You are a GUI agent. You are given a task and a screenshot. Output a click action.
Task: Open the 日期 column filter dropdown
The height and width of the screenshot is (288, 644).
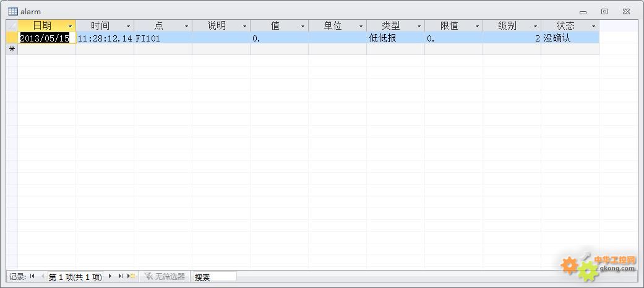click(70, 26)
